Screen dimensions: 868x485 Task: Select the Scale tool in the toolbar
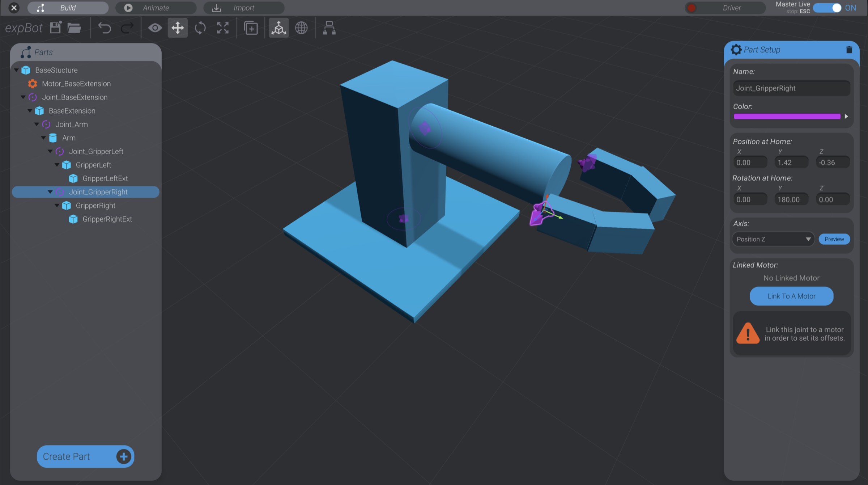222,28
